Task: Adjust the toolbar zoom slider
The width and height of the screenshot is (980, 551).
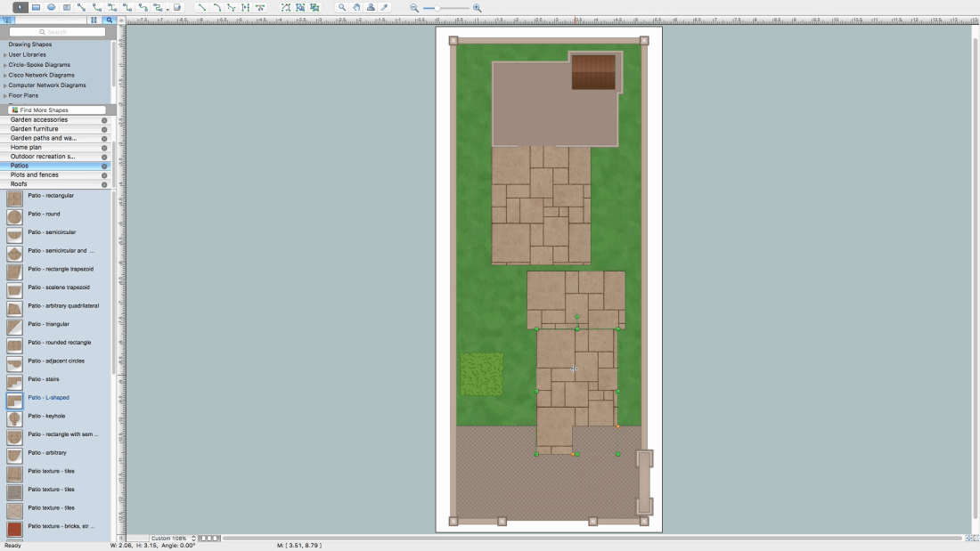Action: (x=437, y=8)
